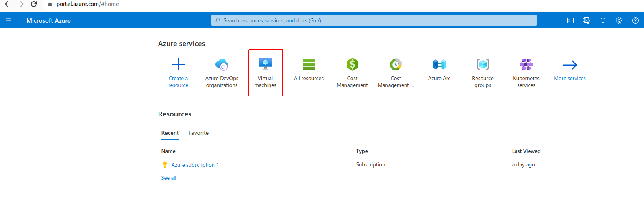Switch to the Recent tab
644x197 pixels.
(x=170, y=133)
